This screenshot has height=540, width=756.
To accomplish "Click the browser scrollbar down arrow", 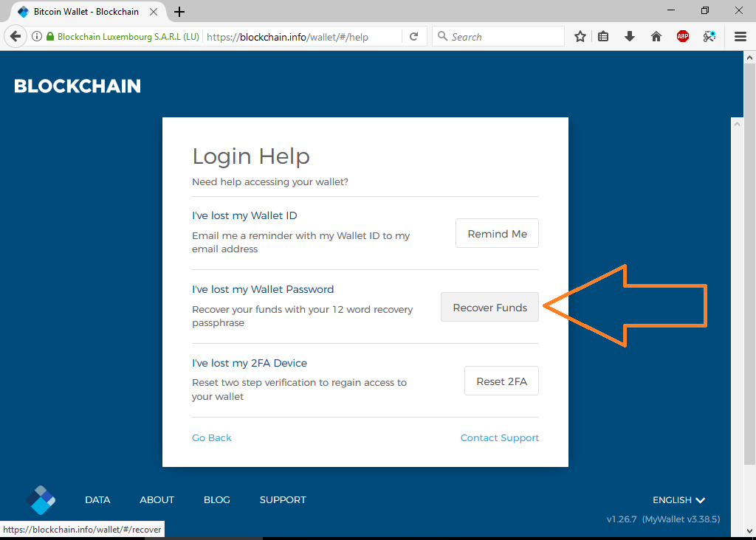I will click(x=749, y=530).
